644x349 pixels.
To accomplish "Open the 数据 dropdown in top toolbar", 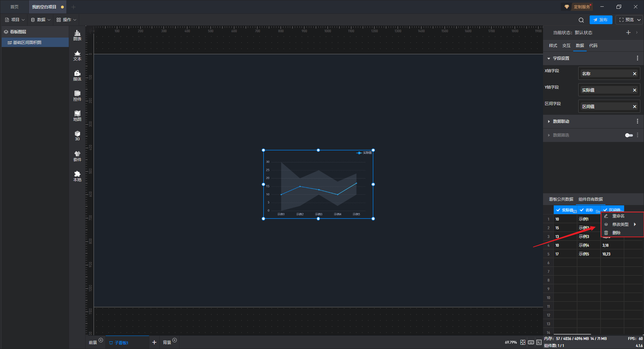I will pos(41,20).
